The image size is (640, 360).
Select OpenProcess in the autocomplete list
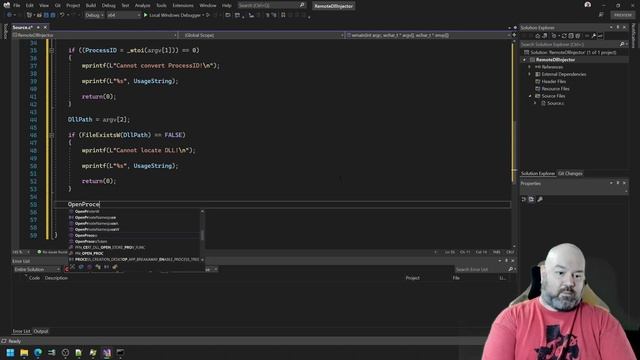click(135, 236)
